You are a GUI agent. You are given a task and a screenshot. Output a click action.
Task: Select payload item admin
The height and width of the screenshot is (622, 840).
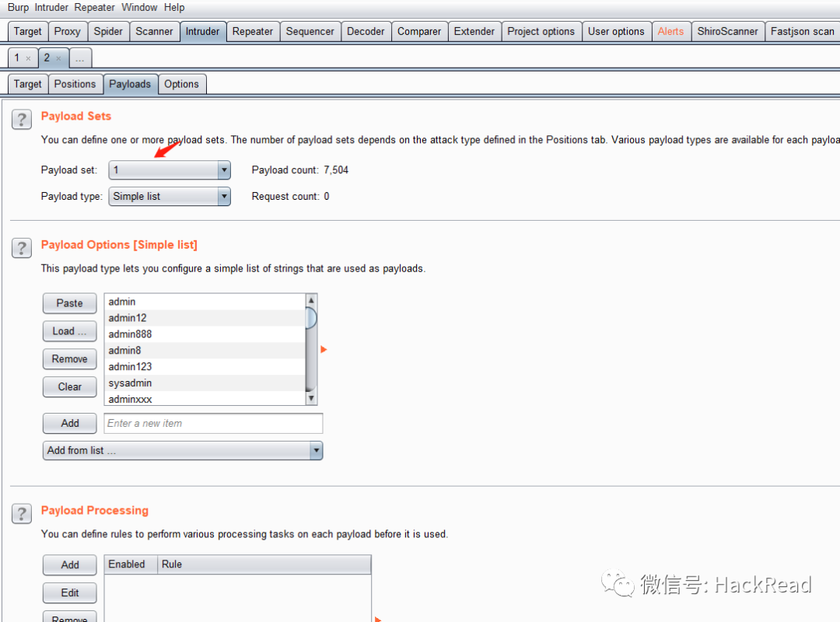tap(205, 302)
